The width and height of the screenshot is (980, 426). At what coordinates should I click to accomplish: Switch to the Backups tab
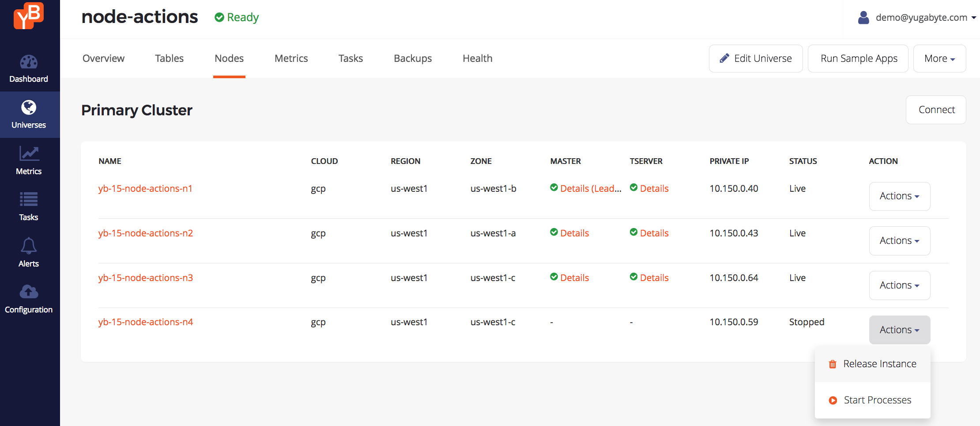pyautogui.click(x=413, y=58)
